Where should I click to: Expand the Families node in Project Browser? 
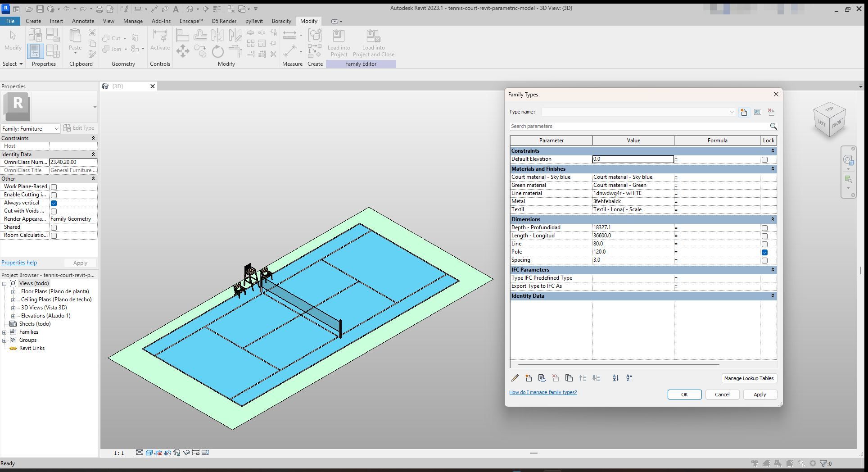(x=5, y=332)
